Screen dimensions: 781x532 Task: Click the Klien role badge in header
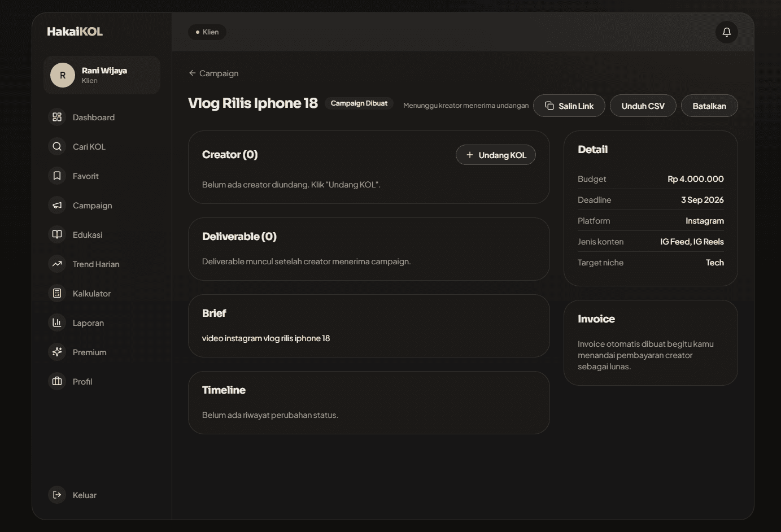click(207, 32)
